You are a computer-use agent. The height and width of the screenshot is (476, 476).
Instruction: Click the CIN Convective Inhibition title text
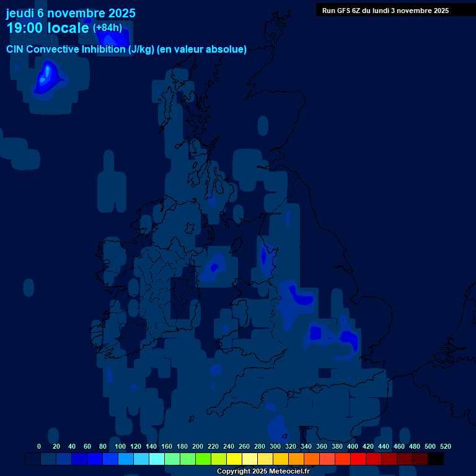click(x=126, y=50)
